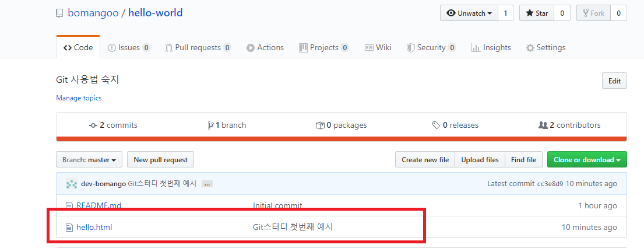The height and width of the screenshot is (248, 644).
Task: Click the language bar under repository stats
Action: 342,139
